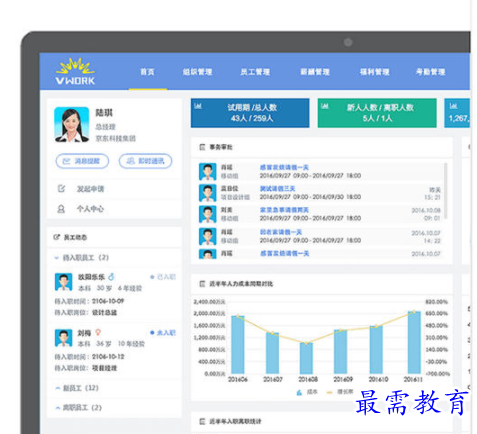Screen dimensions: 477x434
Task: Open the 测试请假三天 request link
Action: point(277,189)
